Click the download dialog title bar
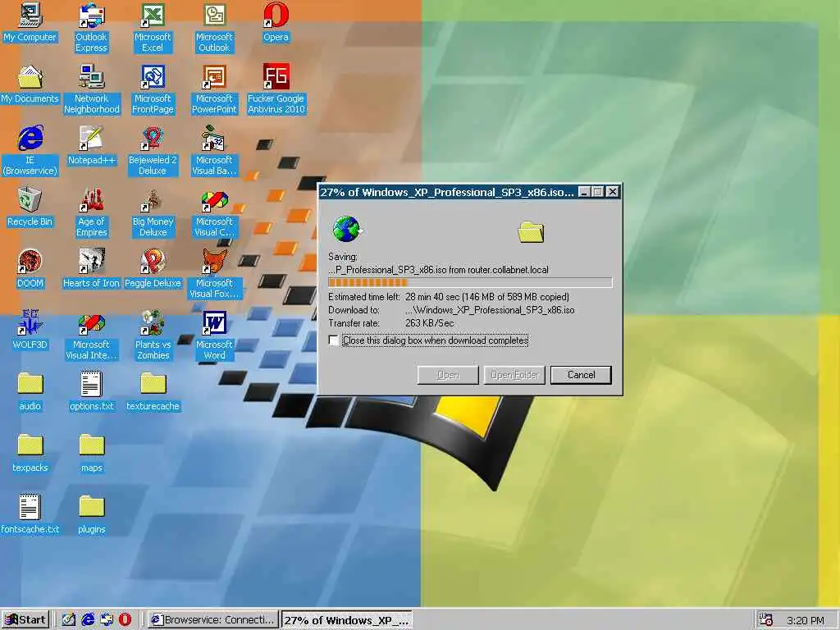840x630 pixels. pyautogui.click(x=448, y=192)
